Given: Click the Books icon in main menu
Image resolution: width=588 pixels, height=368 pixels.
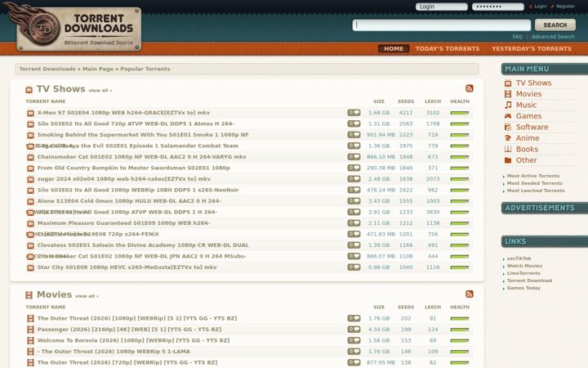Looking at the screenshot, I should click(508, 149).
